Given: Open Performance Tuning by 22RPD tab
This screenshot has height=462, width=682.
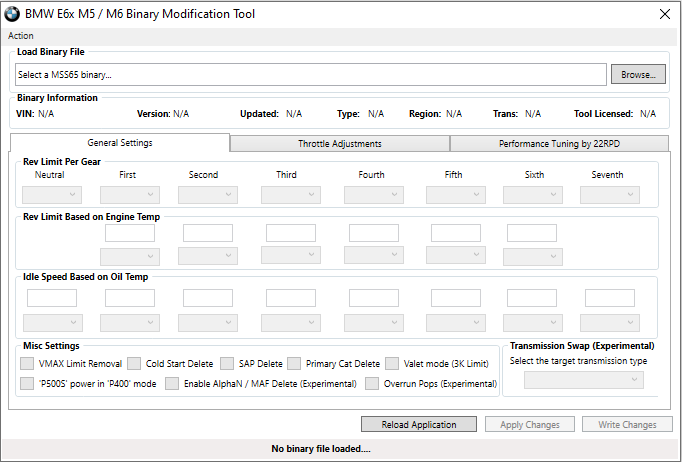Looking at the screenshot, I should pos(559,144).
